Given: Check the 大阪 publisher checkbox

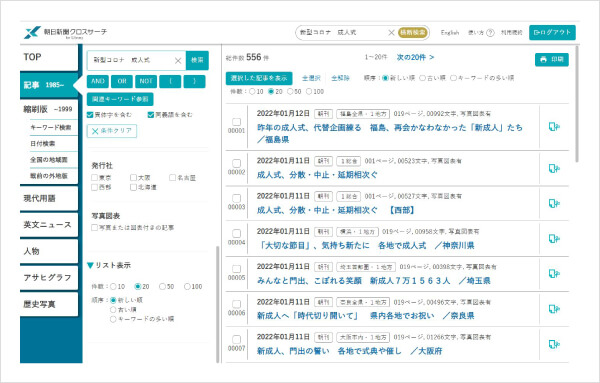Looking at the screenshot, I should pos(133,178).
